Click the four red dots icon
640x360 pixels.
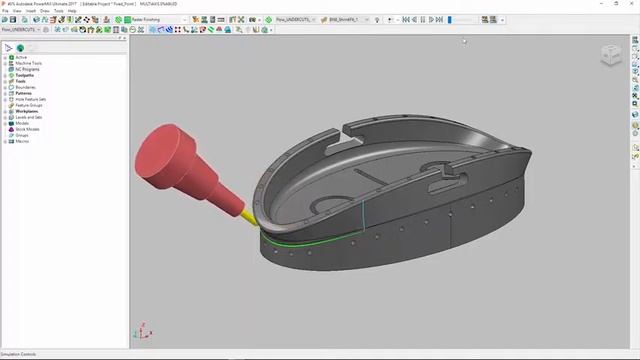178,30
